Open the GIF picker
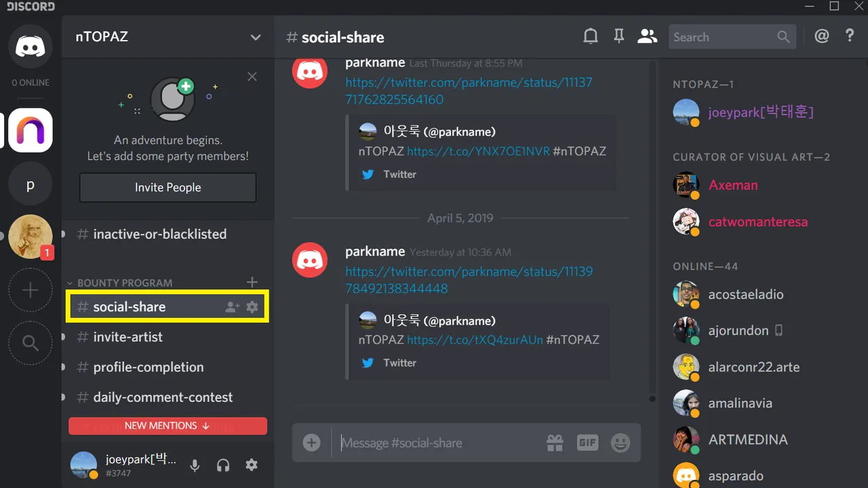 [x=587, y=443]
